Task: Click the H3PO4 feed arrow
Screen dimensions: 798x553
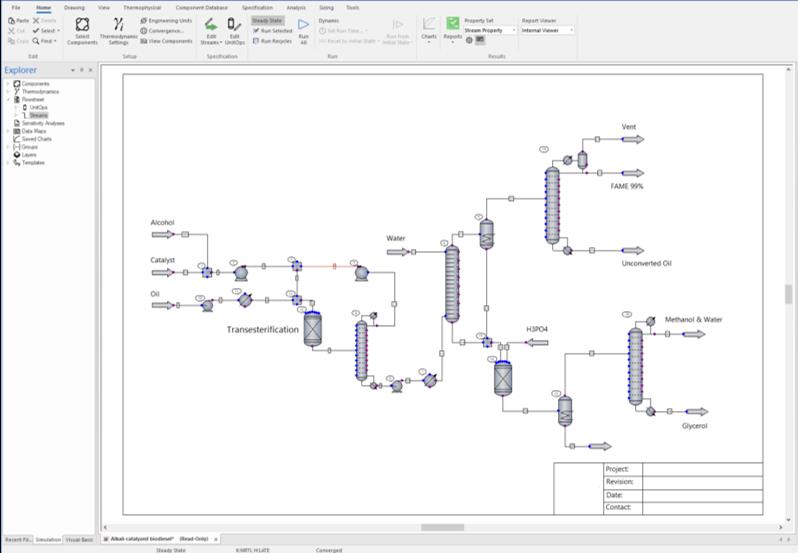Action: pos(536,342)
